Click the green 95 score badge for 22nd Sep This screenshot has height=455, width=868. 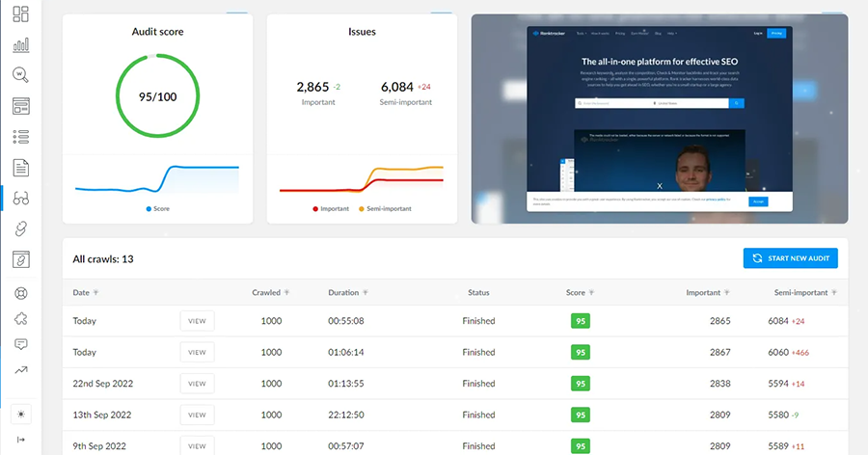pos(581,384)
